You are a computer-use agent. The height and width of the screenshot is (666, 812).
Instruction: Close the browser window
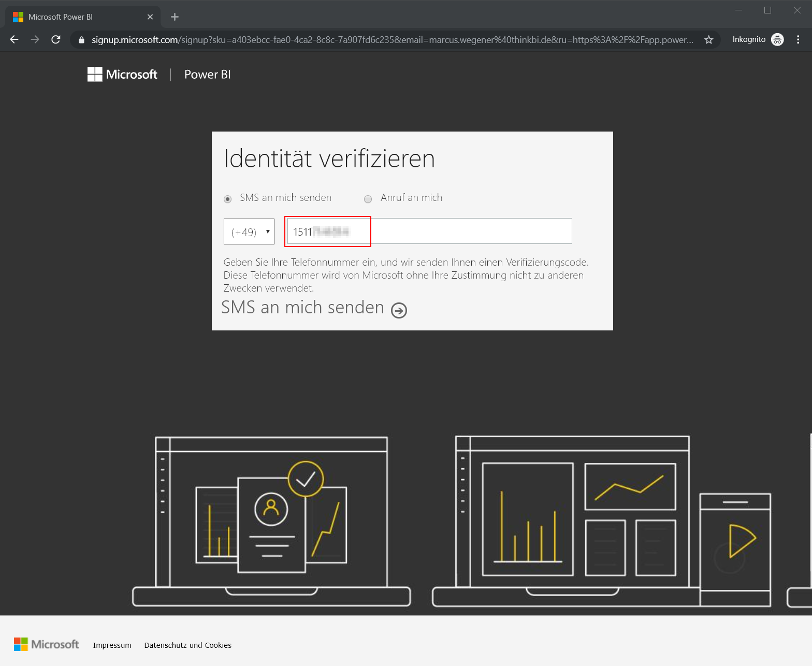797,10
